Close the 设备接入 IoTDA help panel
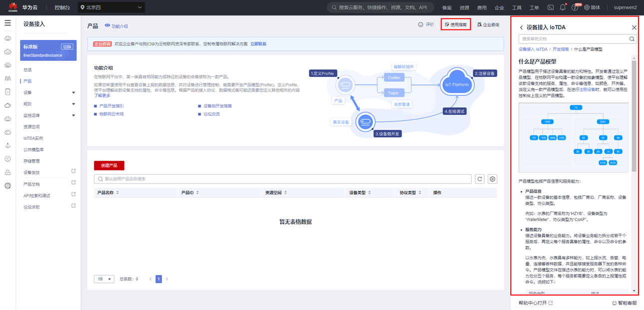 [634, 28]
